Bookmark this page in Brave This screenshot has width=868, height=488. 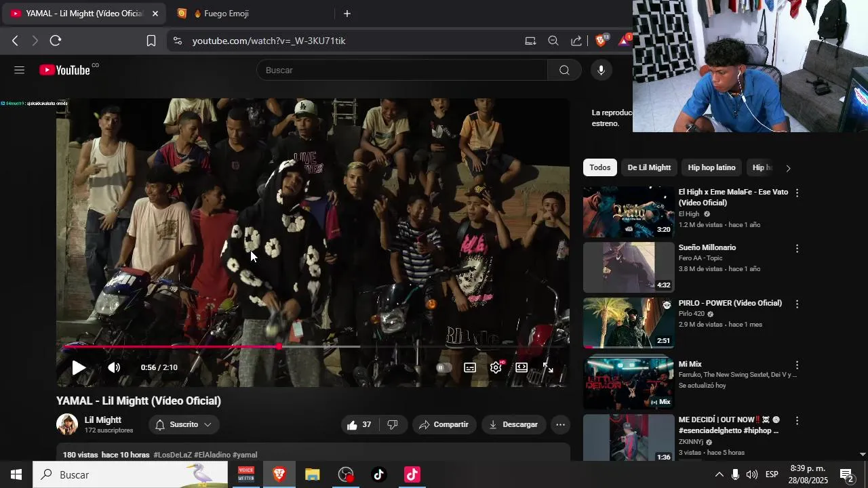tap(151, 41)
